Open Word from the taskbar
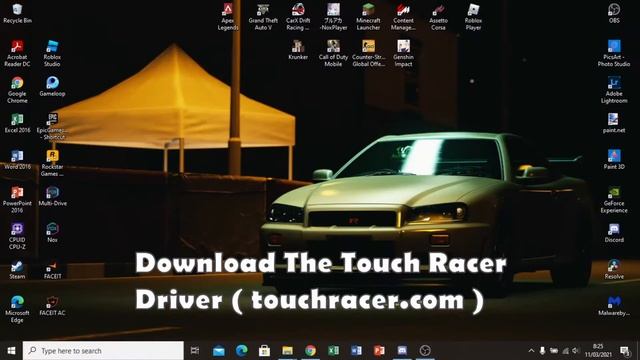This screenshot has width=640, height=360. pos(356,351)
